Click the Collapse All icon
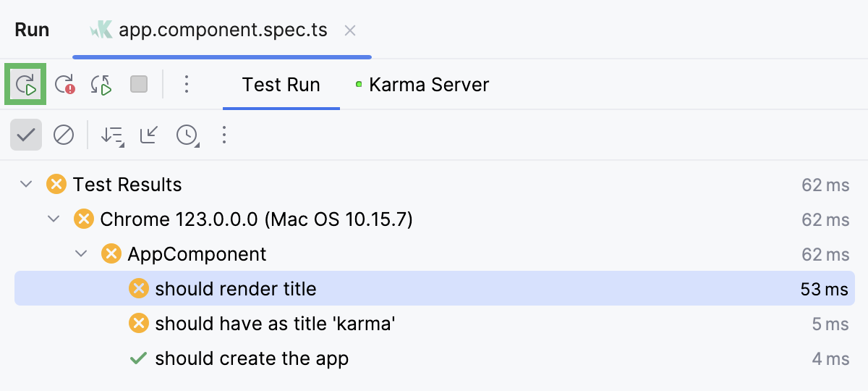This screenshot has height=391, width=868. point(149,135)
